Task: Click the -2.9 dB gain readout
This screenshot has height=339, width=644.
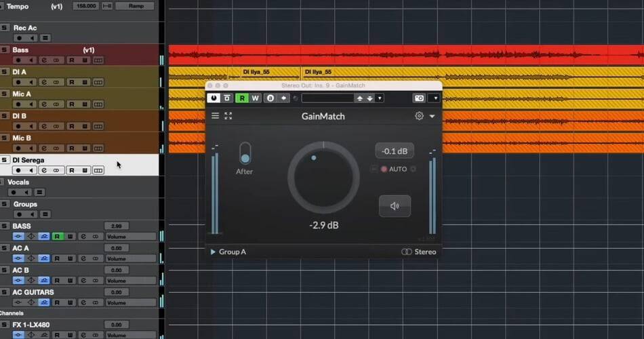Action: pos(323,225)
